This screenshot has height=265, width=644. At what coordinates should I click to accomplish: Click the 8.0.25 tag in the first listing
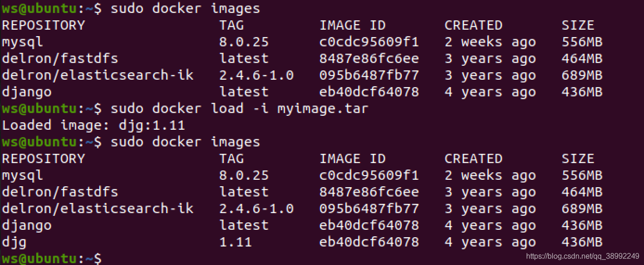[x=244, y=42]
